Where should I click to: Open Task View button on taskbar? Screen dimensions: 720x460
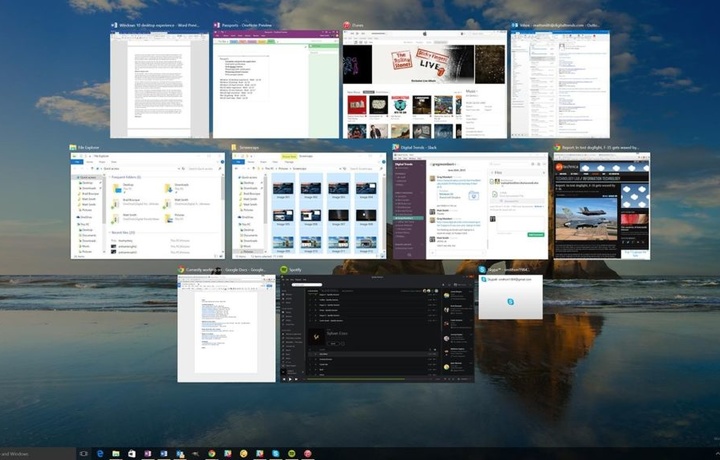pyautogui.click(x=84, y=454)
